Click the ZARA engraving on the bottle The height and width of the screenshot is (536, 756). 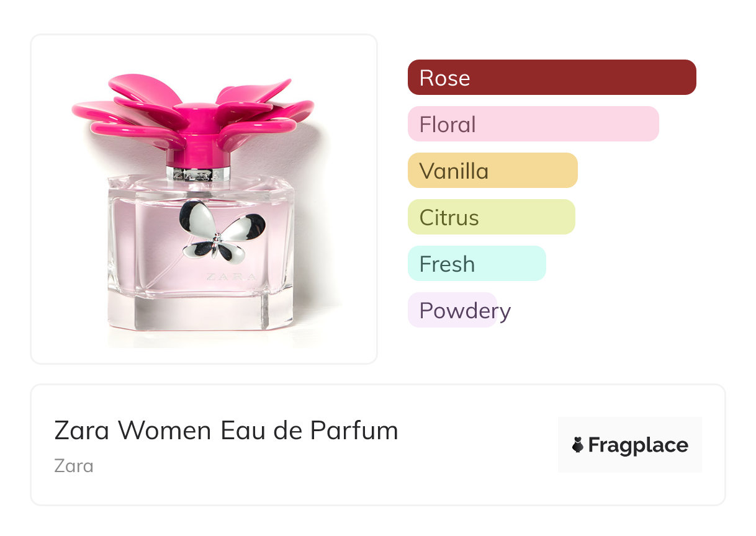[230, 277]
